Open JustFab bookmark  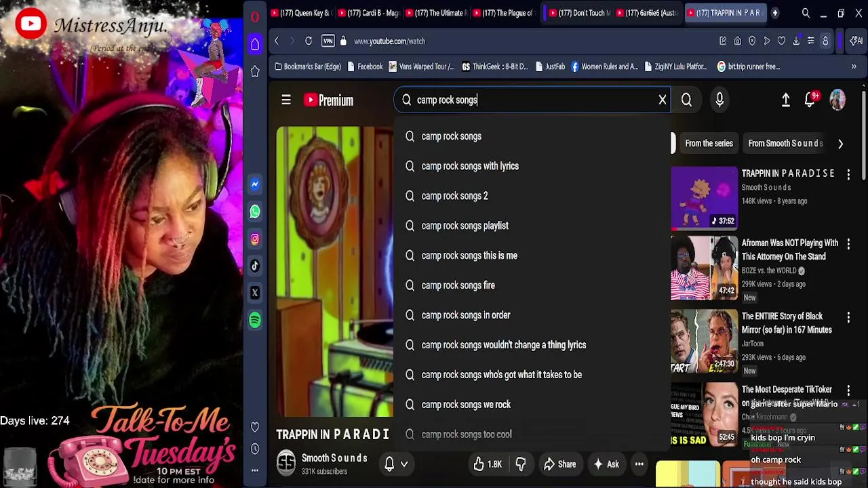click(550, 66)
